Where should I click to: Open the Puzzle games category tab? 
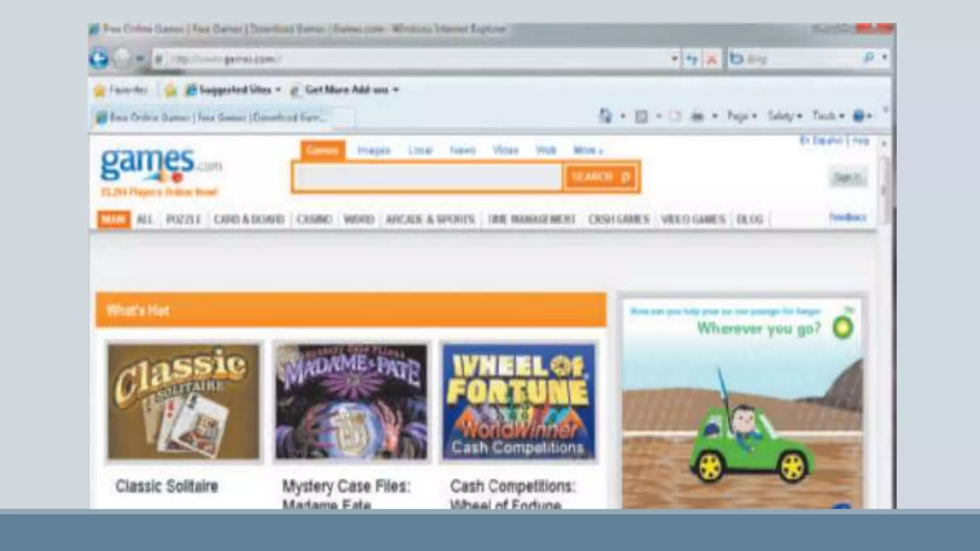(x=183, y=220)
